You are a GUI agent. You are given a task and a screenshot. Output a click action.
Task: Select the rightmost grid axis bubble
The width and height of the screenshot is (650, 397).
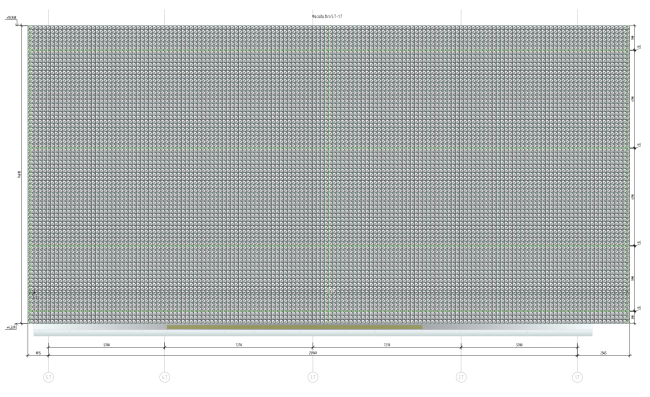coord(577,377)
